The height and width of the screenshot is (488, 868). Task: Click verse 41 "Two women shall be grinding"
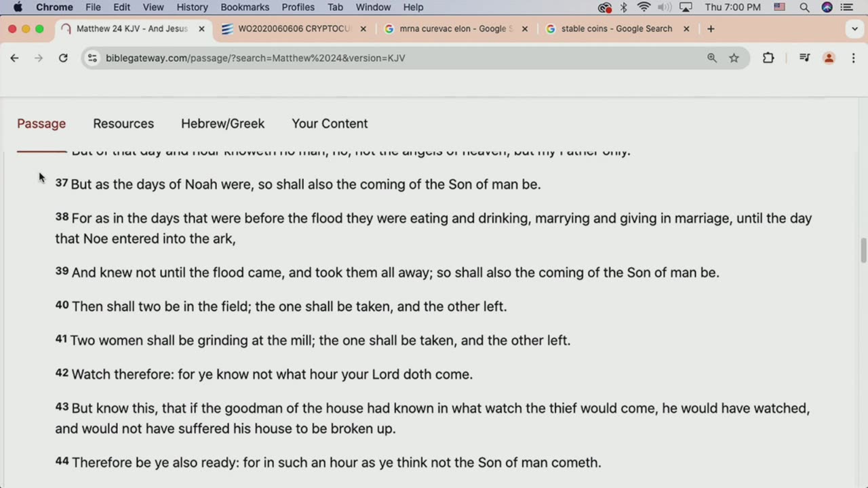coord(313,340)
